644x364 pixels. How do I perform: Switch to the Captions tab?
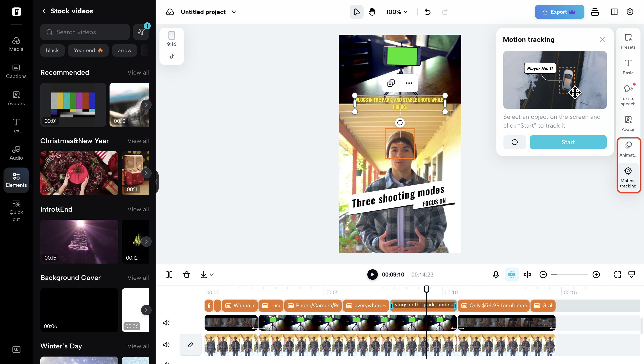coord(16,71)
